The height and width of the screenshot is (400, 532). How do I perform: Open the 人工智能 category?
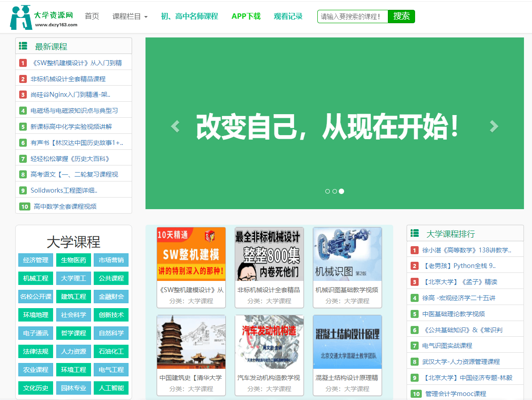pyautogui.click(x=112, y=388)
